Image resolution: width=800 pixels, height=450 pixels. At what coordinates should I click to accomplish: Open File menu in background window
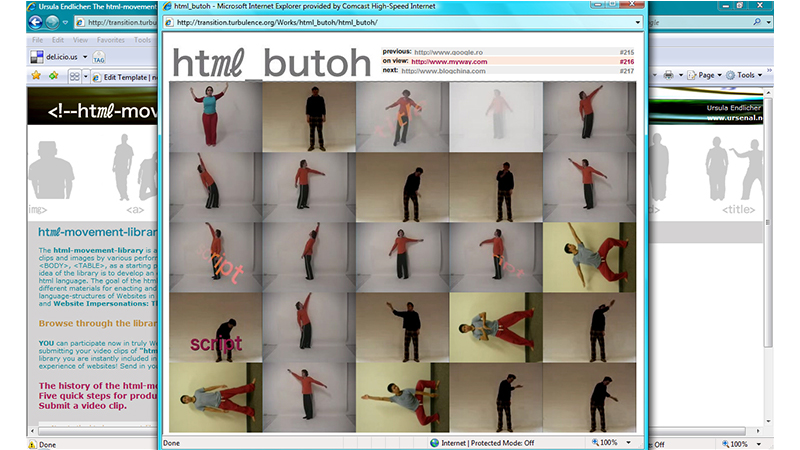click(x=38, y=40)
